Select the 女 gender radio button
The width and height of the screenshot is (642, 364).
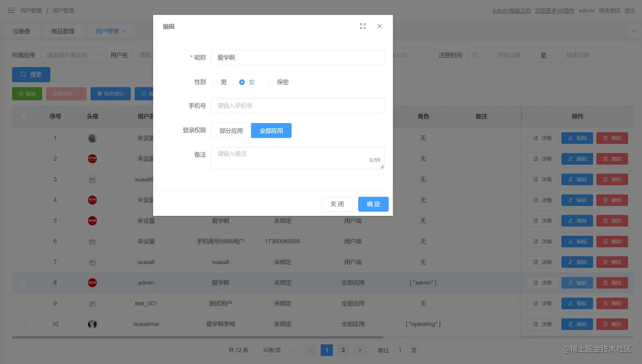pyautogui.click(x=242, y=82)
